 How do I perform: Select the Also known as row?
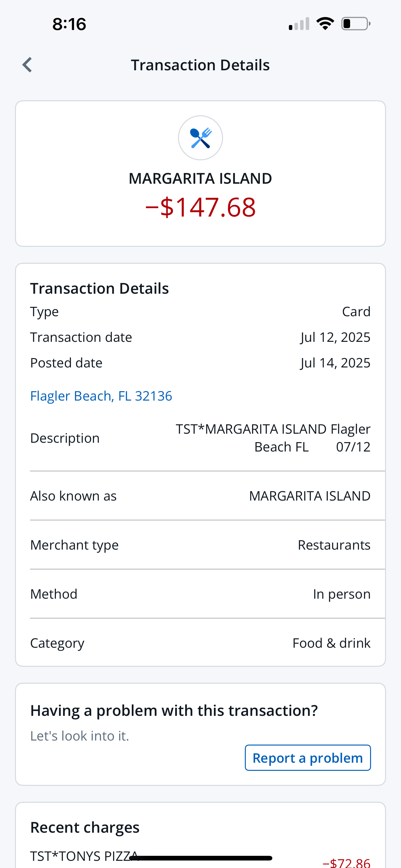click(x=200, y=496)
